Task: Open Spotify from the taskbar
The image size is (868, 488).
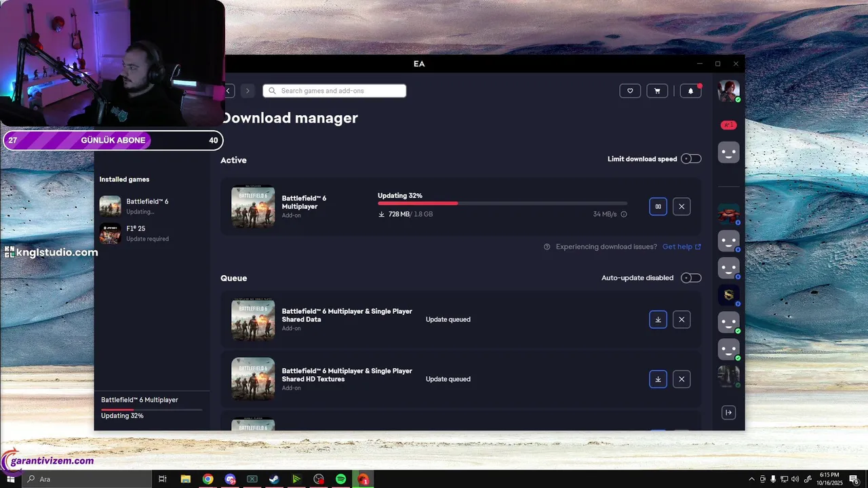Action: tap(341, 479)
